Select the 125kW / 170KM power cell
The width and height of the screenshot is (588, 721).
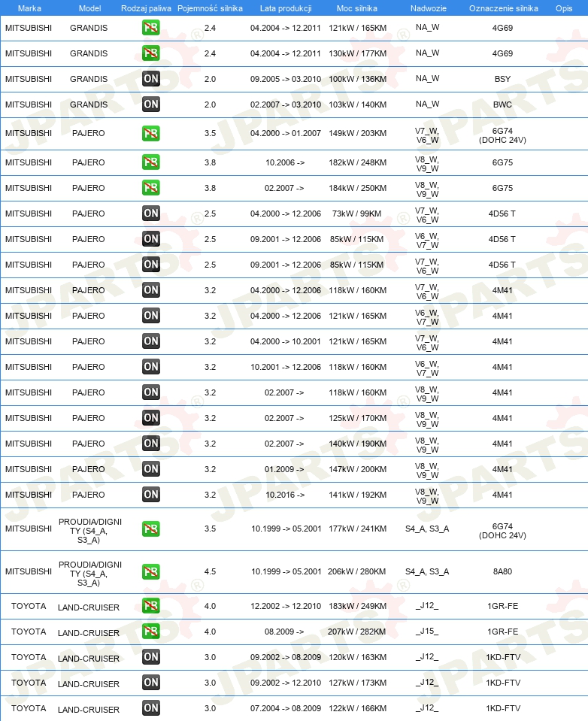tap(357, 418)
